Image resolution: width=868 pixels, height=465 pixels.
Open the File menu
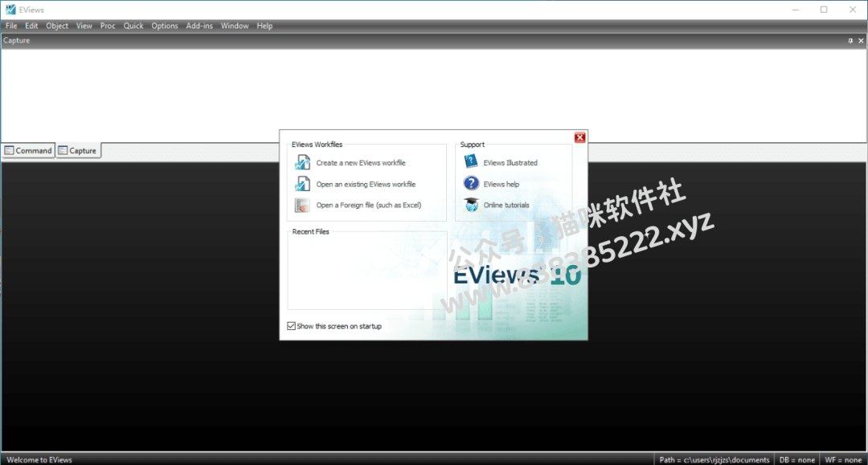[x=11, y=26]
